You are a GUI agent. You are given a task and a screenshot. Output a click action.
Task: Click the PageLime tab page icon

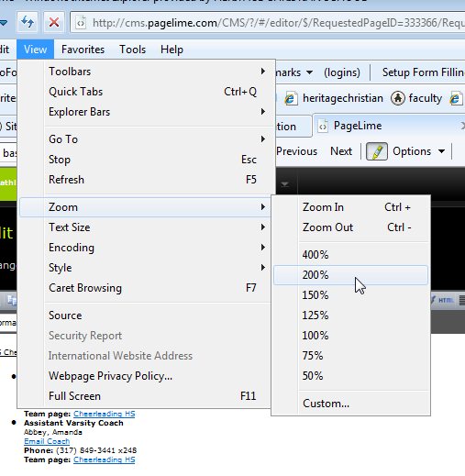pyautogui.click(x=323, y=126)
